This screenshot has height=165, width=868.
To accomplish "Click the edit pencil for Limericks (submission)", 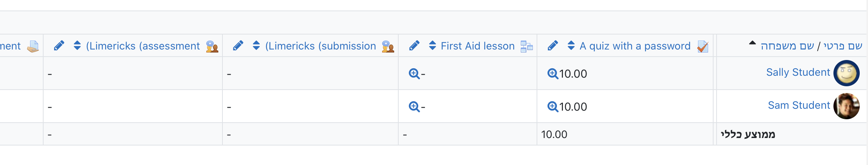I will (238, 46).
